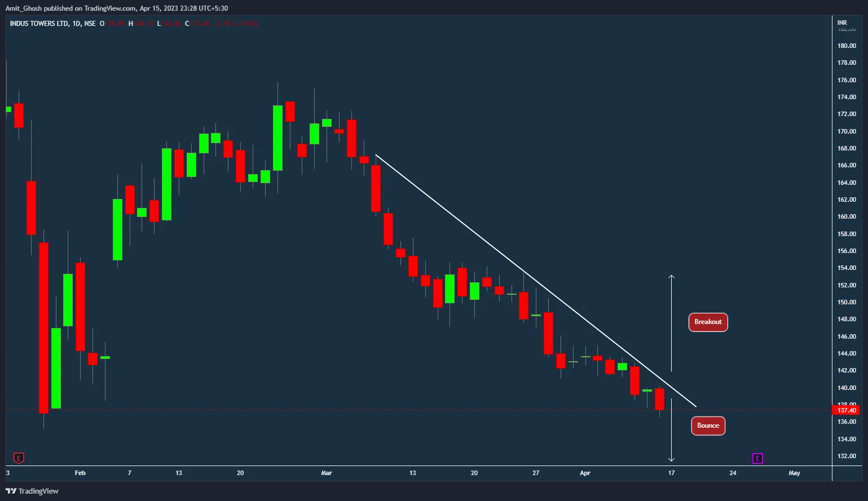The width and height of the screenshot is (868, 501).
Task: Select the red Breakout label
Action: [x=708, y=322]
